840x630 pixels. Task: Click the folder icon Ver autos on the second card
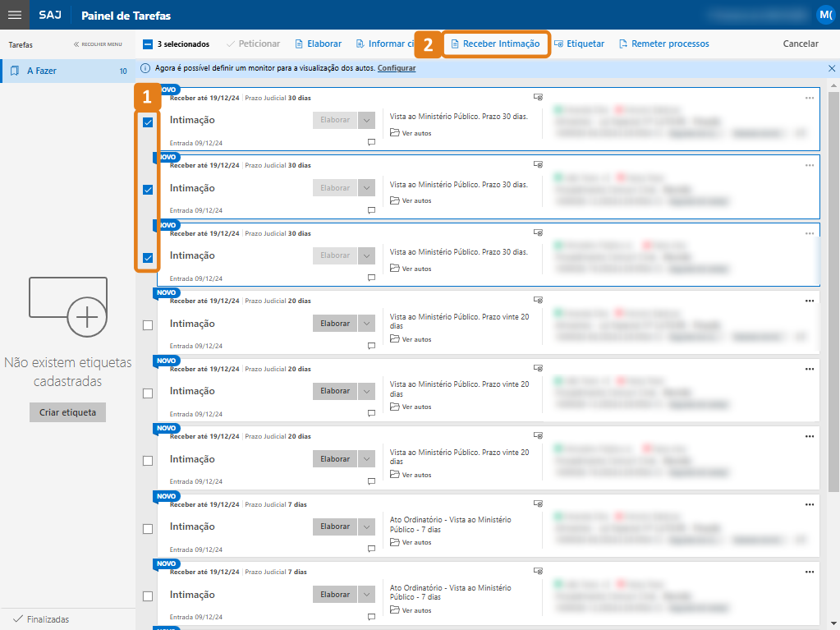click(394, 200)
